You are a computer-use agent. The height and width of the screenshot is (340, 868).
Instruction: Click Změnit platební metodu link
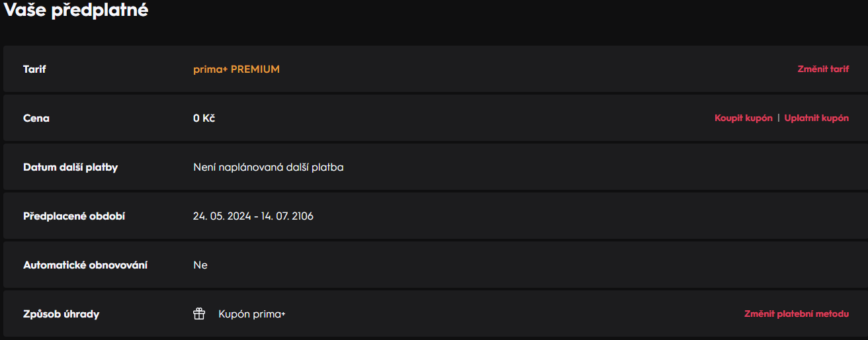tap(797, 314)
